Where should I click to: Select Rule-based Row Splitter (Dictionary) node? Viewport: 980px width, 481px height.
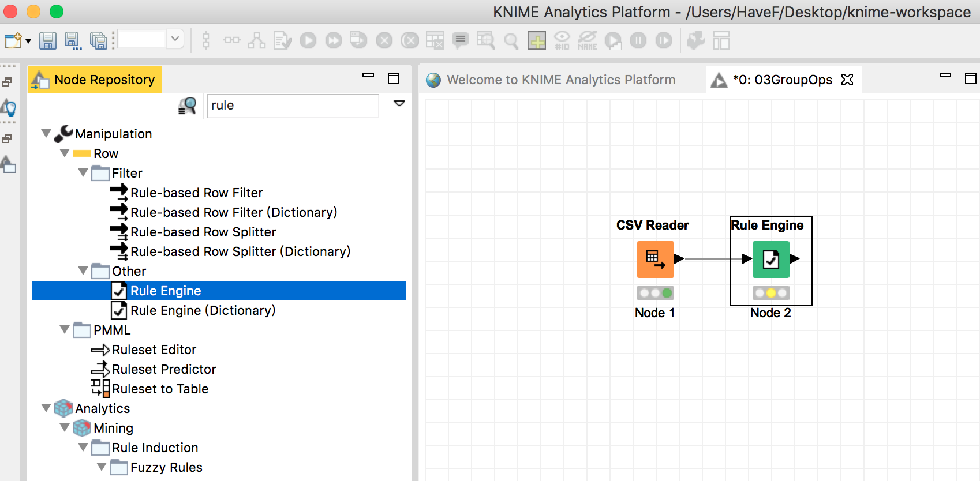[230, 251]
